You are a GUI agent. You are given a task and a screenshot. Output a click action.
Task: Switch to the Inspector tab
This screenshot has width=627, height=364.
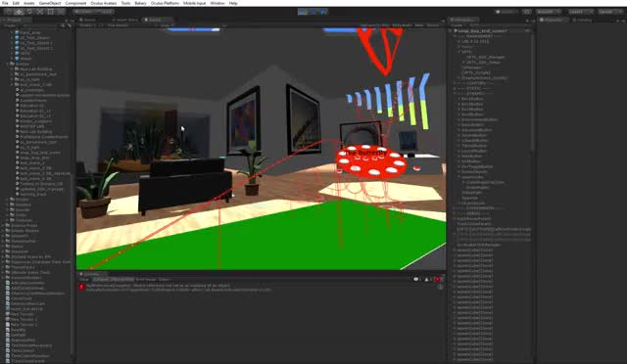tap(552, 20)
